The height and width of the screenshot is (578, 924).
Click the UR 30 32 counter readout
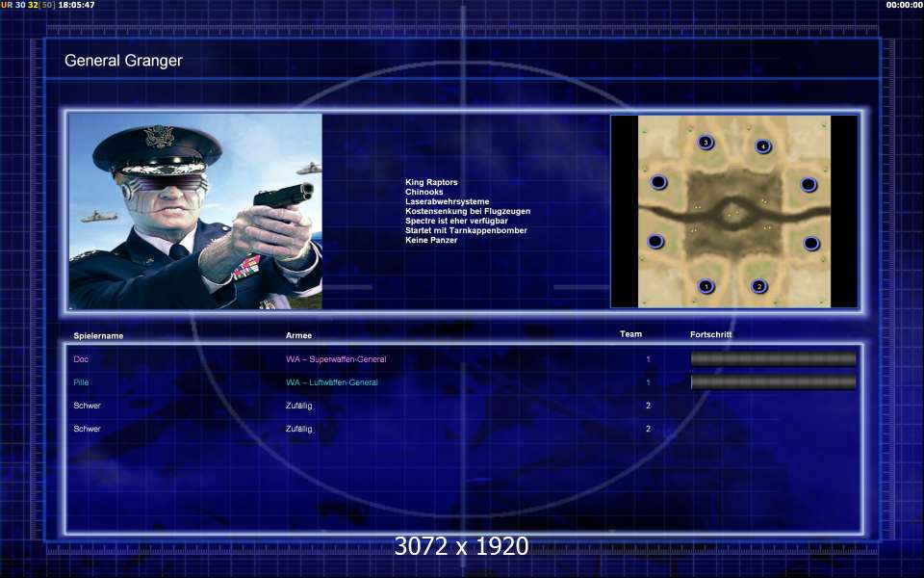[28, 5]
